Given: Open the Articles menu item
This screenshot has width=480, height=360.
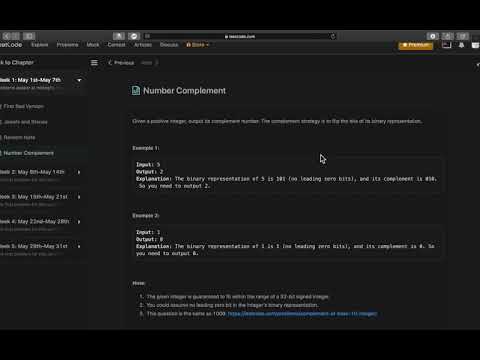Looking at the screenshot, I should pyautogui.click(x=143, y=45).
